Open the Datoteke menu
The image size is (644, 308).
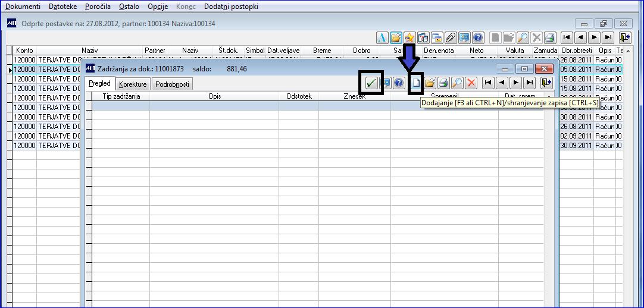[63, 7]
